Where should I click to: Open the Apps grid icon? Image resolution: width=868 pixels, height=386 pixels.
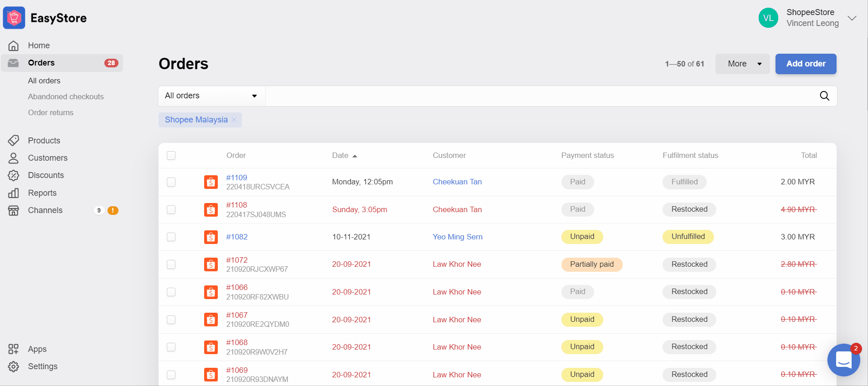pos(14,349)
